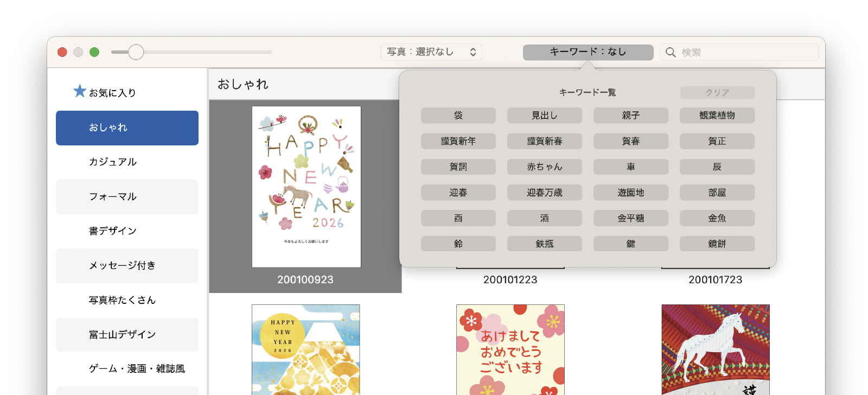
Task: Filter by the 酒 keyword
Action: pyautogui.click(x=545, y=218)
